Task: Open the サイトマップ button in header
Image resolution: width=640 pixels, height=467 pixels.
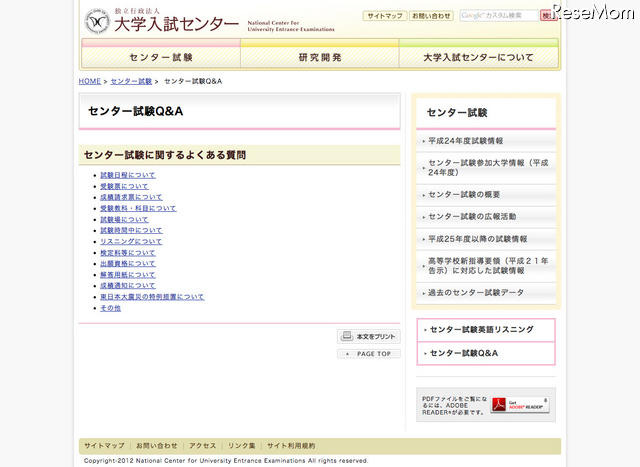Action: click(384, 16)
